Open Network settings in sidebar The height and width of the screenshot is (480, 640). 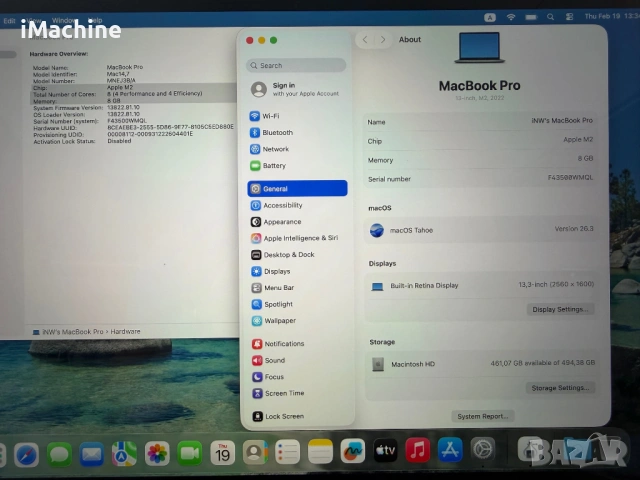coord(297,149)
